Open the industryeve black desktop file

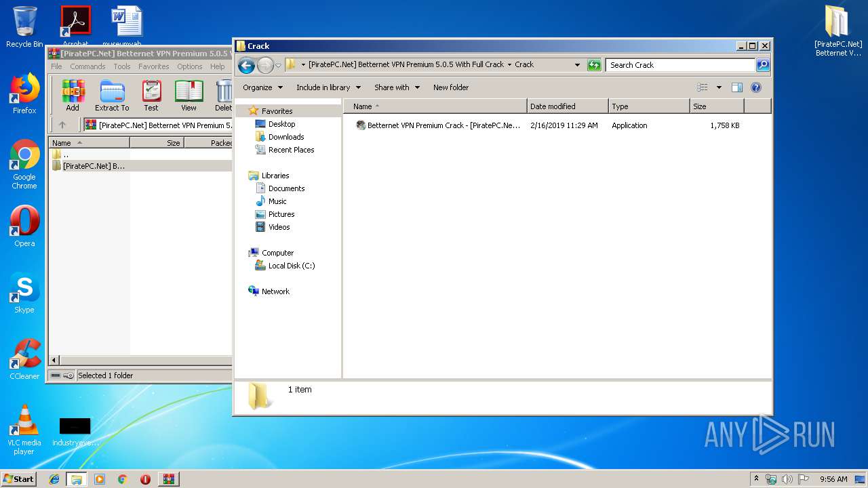point(75,432)
